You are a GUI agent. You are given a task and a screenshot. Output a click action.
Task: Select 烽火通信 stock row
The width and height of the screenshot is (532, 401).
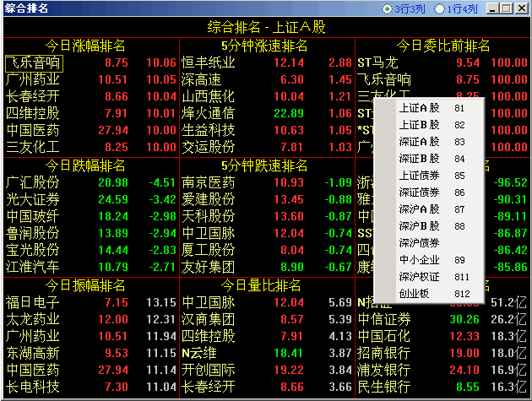(x=267, y=113)
